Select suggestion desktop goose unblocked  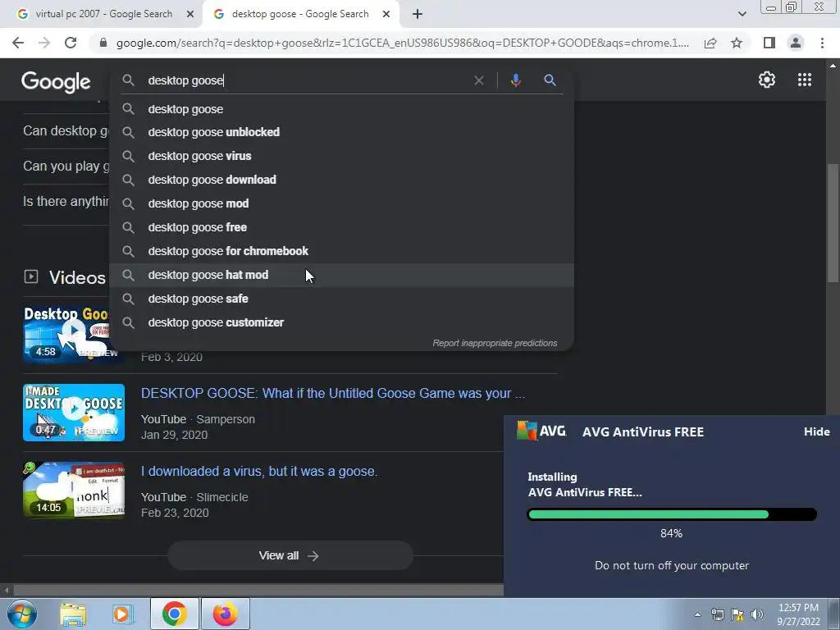coord(341,132)
